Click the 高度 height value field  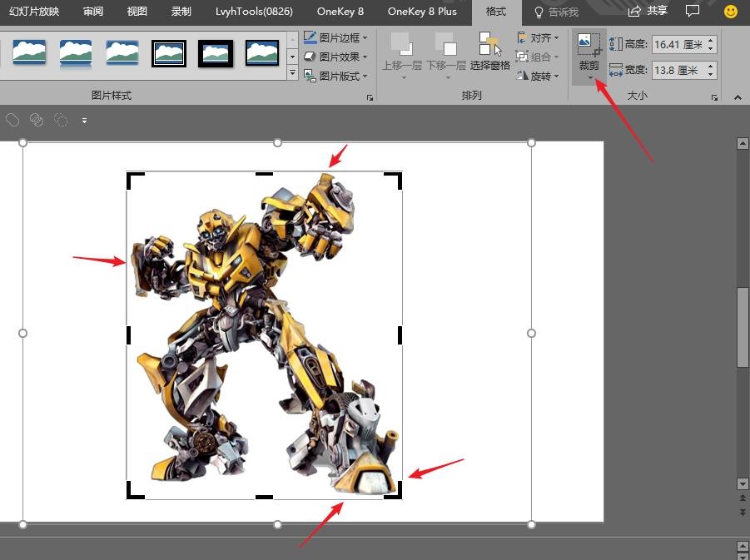point(678,44)
